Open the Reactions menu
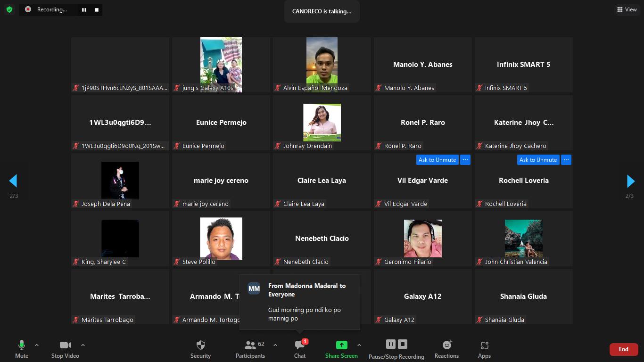The height and width of the screenshot is (362, 644). pyautogui.click(x=446, y=349)
